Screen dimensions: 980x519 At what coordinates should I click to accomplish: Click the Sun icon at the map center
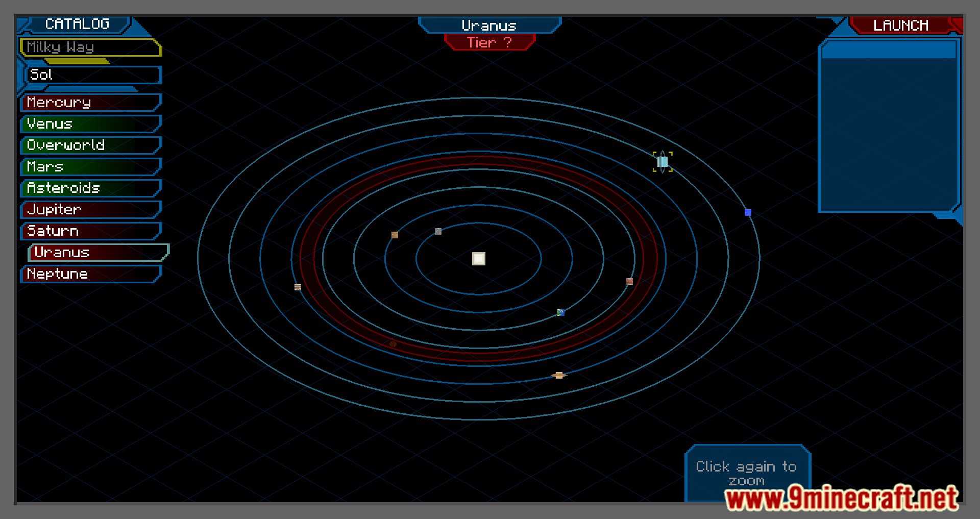coord(478,259)
